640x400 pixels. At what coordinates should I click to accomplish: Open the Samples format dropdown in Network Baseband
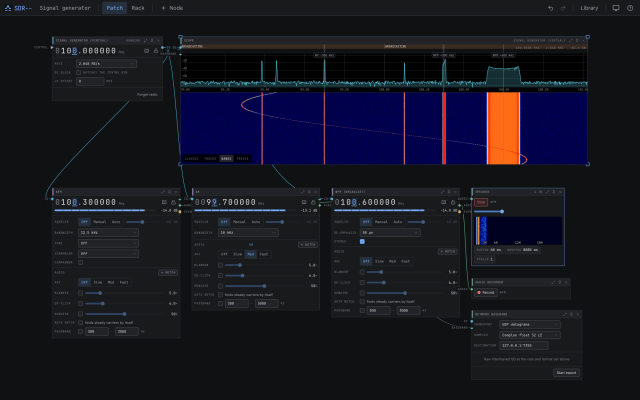click(x=530, y=335)
